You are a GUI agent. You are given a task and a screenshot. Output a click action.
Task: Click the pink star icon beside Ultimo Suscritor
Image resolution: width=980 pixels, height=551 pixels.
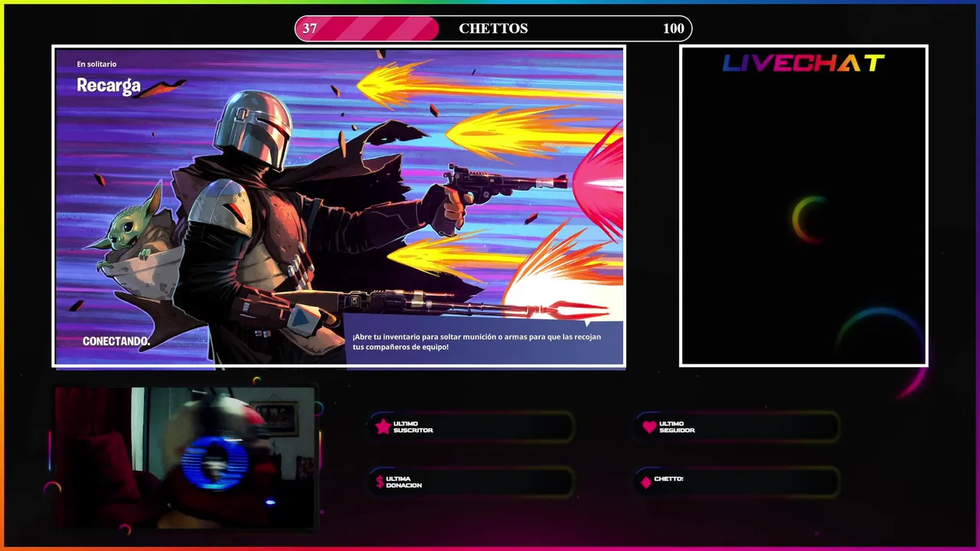(383, 427)
